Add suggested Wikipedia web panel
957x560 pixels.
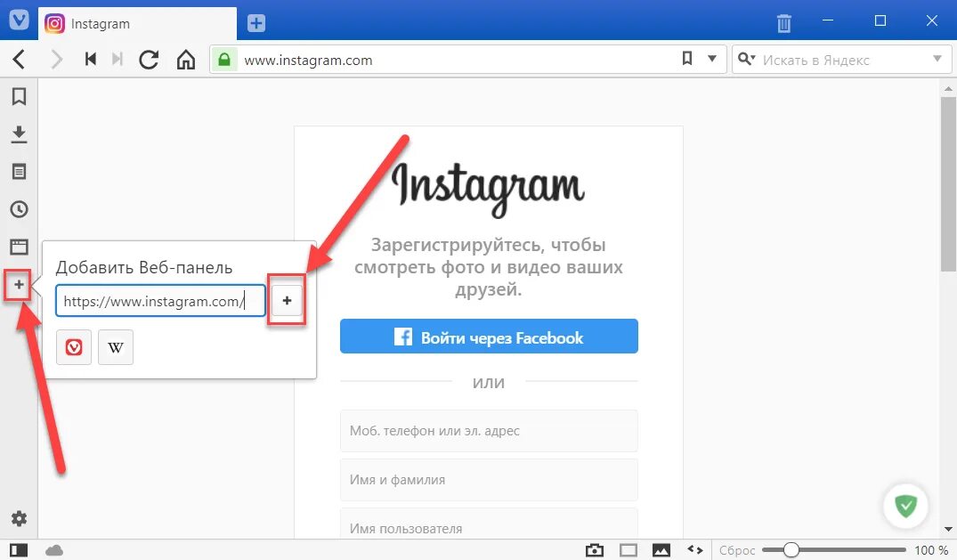click(116, 347)
